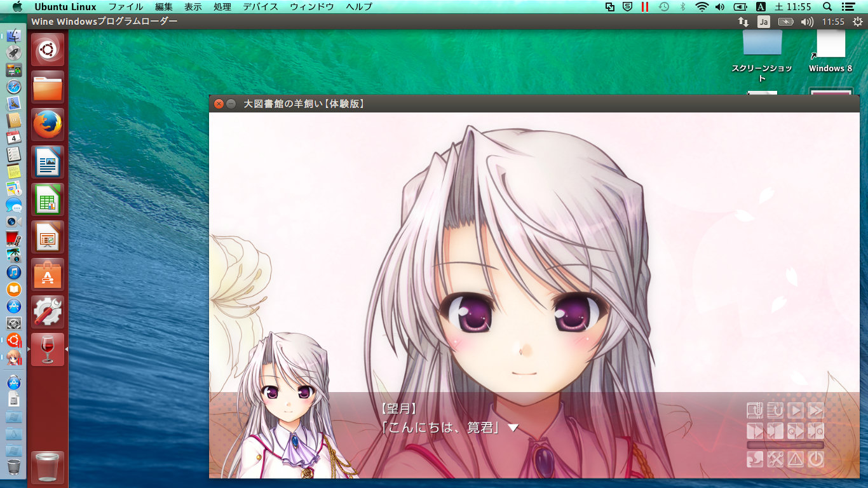This screenshot has height=488, width=868.
Task: Launch Firefox from the Ubuntu launcher
Action: [48, 125]
